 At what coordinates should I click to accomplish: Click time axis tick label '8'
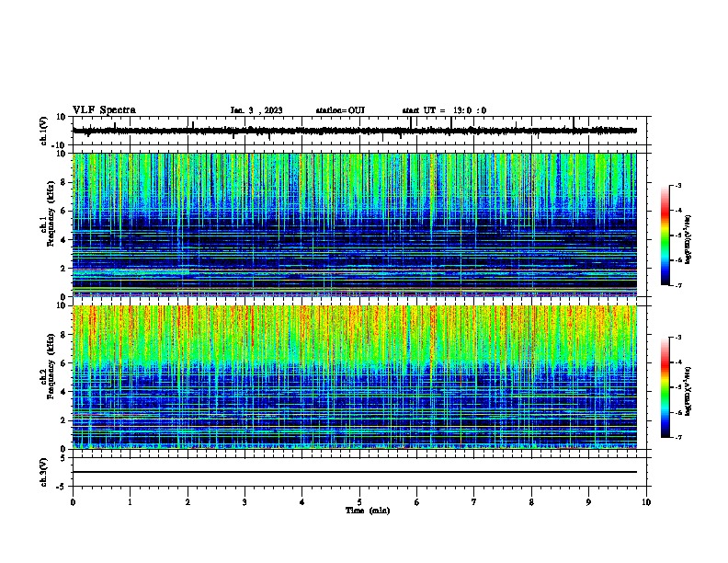click(x=531, y=502)
